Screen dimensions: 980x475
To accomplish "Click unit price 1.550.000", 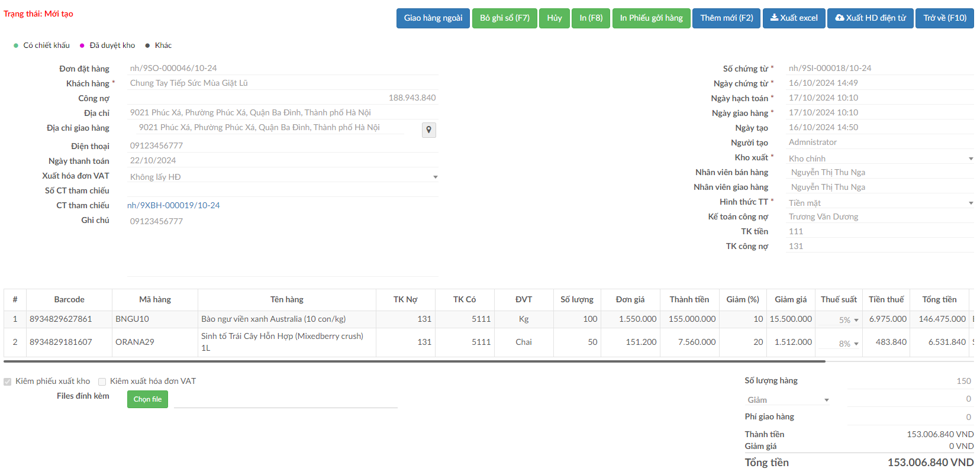I will 637,319.
